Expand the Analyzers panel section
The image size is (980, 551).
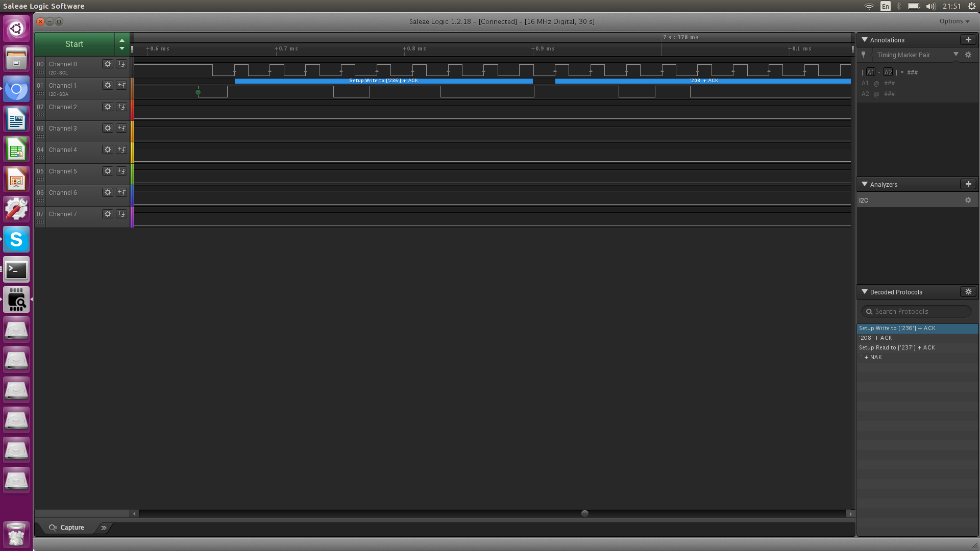pos(865,184)
